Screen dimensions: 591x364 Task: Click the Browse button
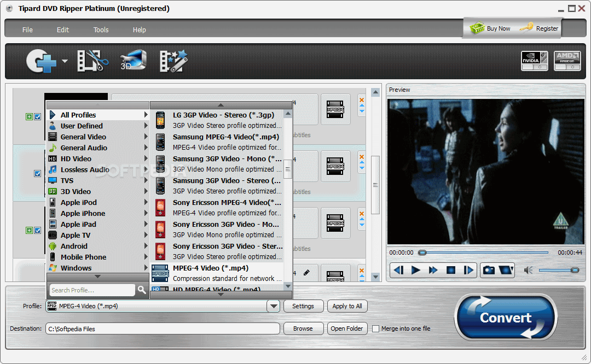303,328
